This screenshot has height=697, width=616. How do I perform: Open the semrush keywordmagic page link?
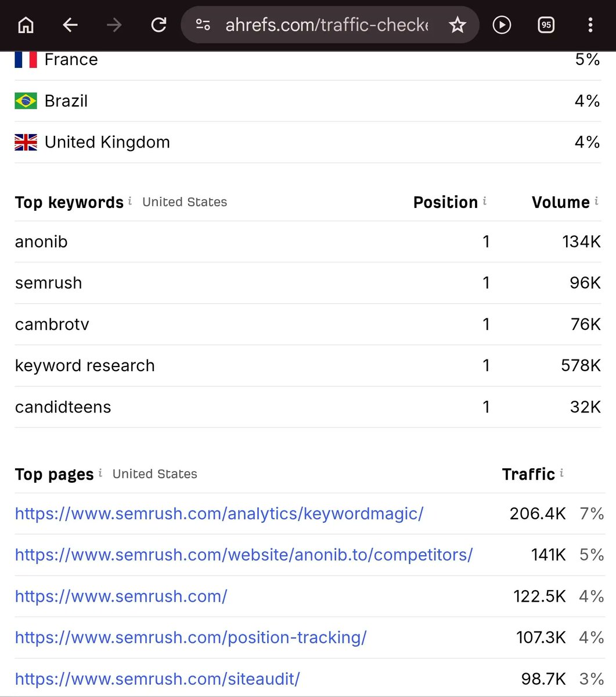(219, 513)
